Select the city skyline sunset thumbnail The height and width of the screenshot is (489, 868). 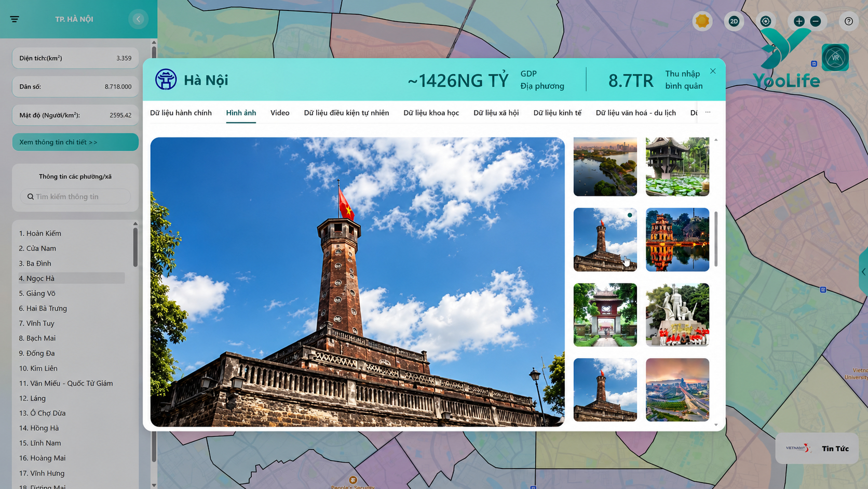(677, 390)
